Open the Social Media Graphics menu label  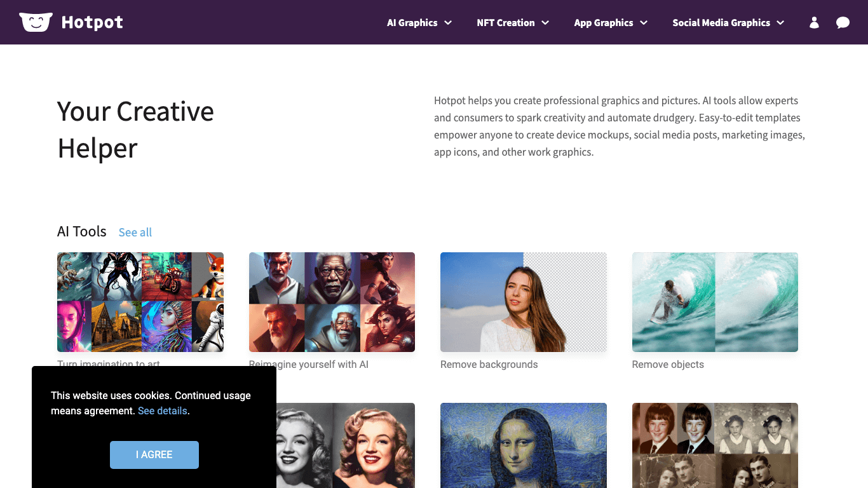point(721,23)
